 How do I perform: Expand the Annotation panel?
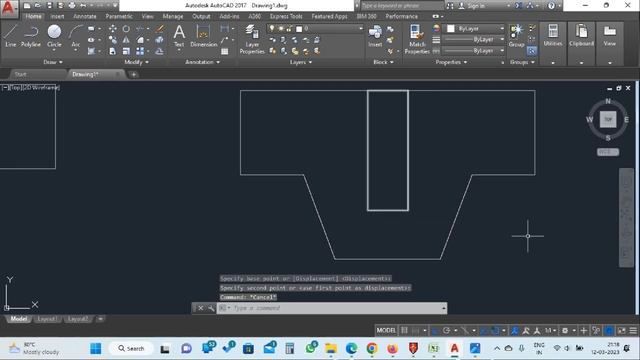pos(202,62)
